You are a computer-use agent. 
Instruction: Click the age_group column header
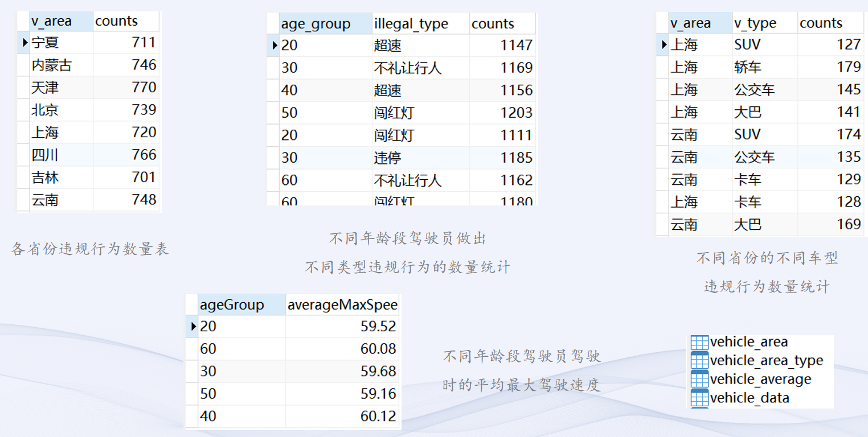coord(325,24)
